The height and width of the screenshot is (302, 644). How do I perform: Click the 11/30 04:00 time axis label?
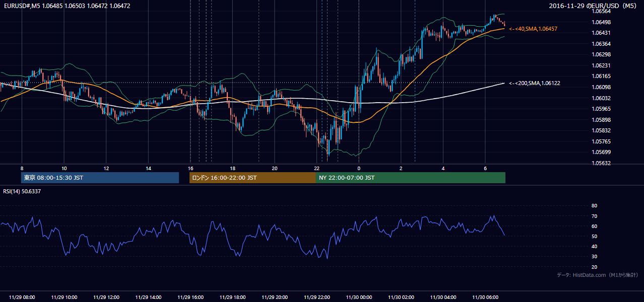443,297
